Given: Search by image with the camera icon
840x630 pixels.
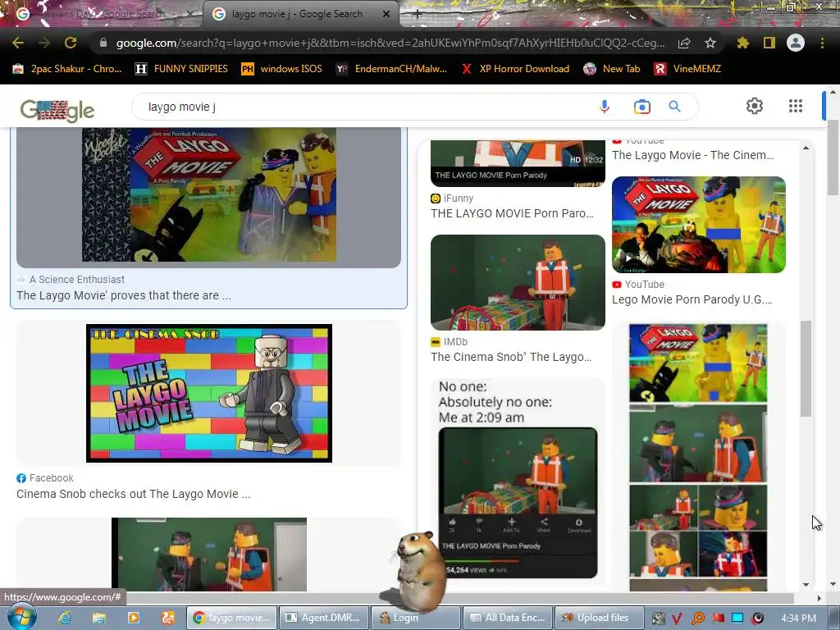Looking at the screenshot, I should [641, 107].
